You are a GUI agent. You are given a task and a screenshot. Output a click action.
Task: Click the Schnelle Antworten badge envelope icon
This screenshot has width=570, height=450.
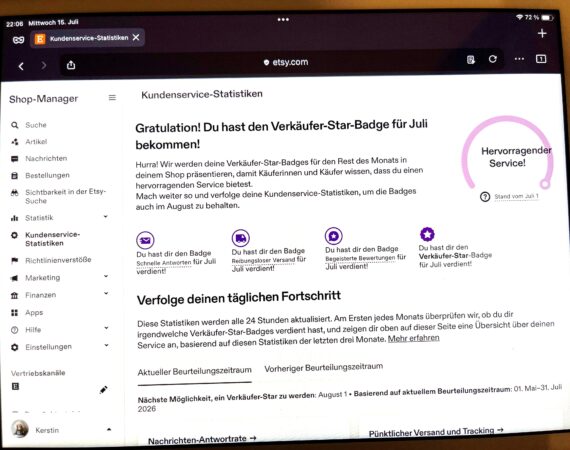click(x=145, y=240)
